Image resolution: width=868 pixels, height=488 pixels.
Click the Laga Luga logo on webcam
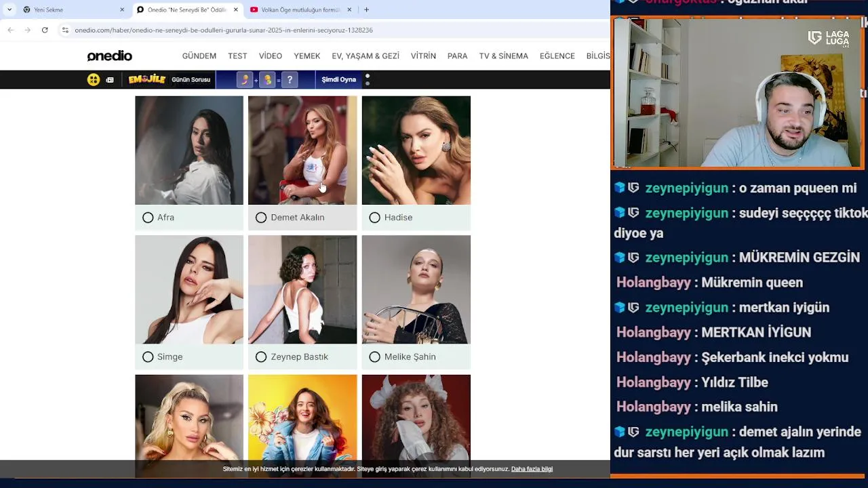point(829,38)
